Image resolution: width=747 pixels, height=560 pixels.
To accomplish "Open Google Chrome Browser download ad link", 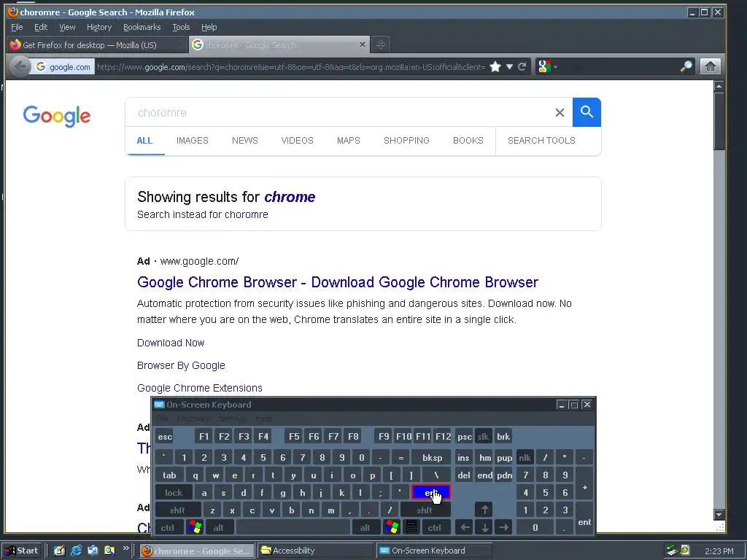I will point(337,282).
